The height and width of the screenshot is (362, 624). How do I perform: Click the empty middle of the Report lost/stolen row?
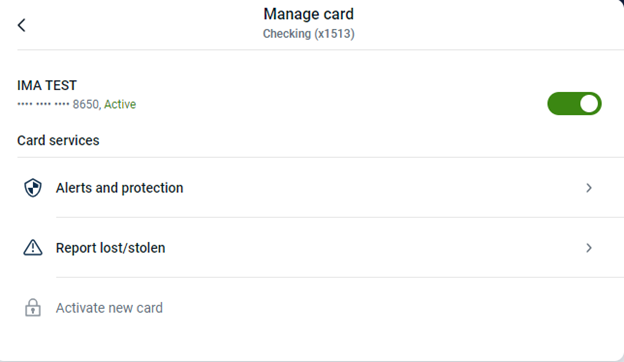click(374, 248)
